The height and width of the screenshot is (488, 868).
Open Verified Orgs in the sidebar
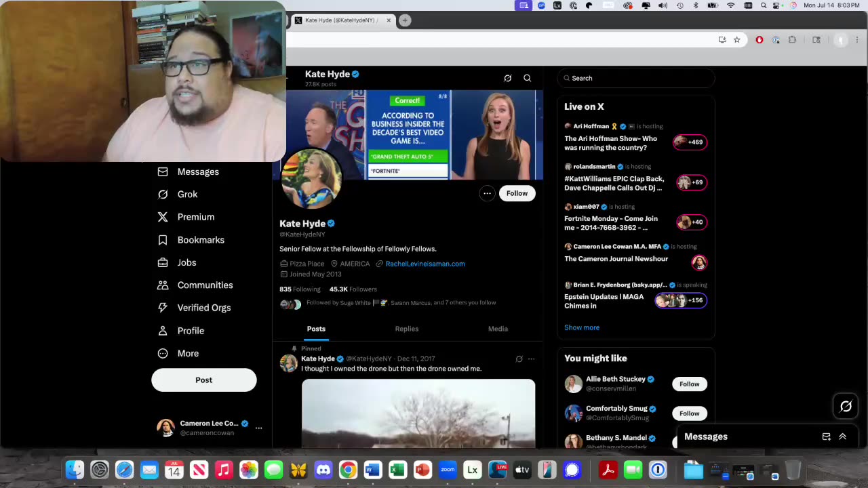coord(194,308)
